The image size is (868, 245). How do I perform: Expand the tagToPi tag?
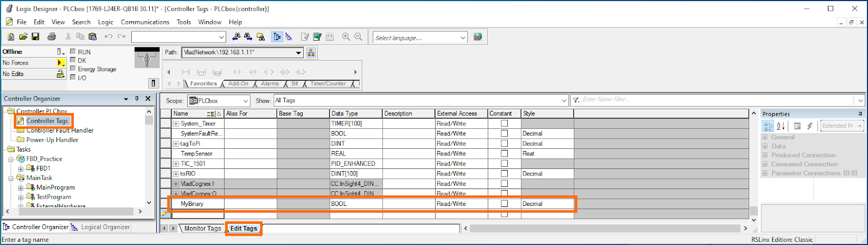176,144
